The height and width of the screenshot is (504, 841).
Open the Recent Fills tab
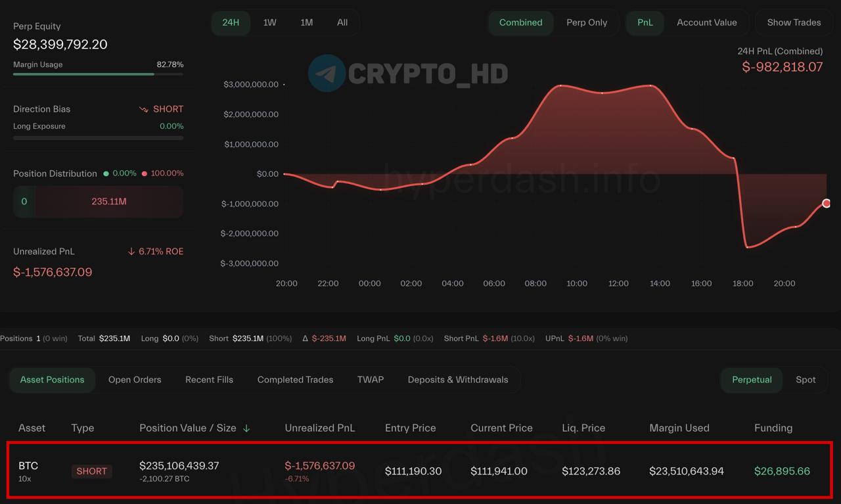click(209, 380)
